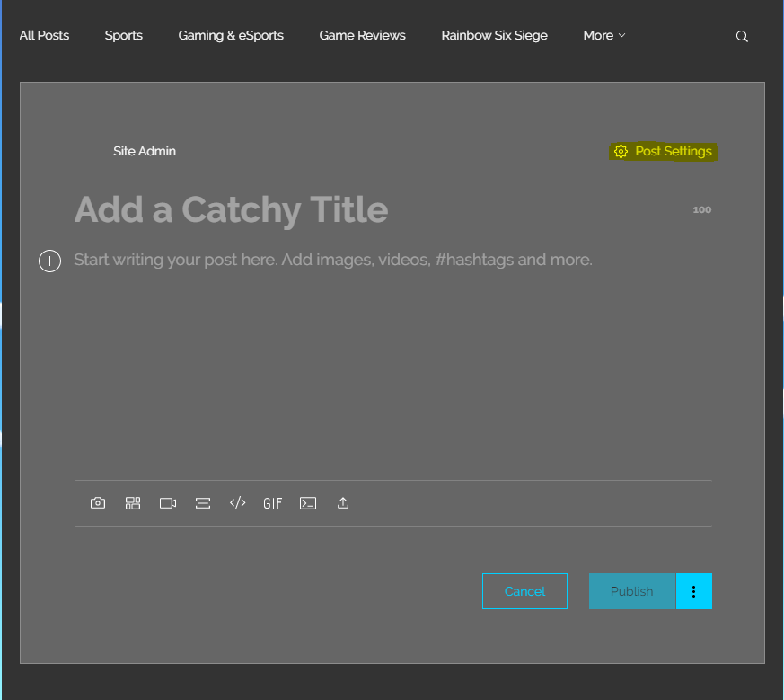
Task: Open the GIF picker
Action: click(272, 503)
